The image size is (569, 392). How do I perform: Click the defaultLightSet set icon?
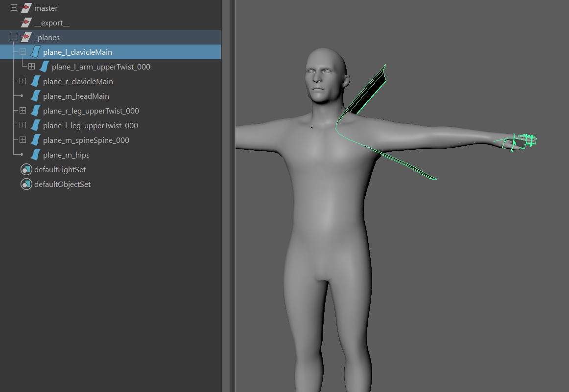click(26, 170)
